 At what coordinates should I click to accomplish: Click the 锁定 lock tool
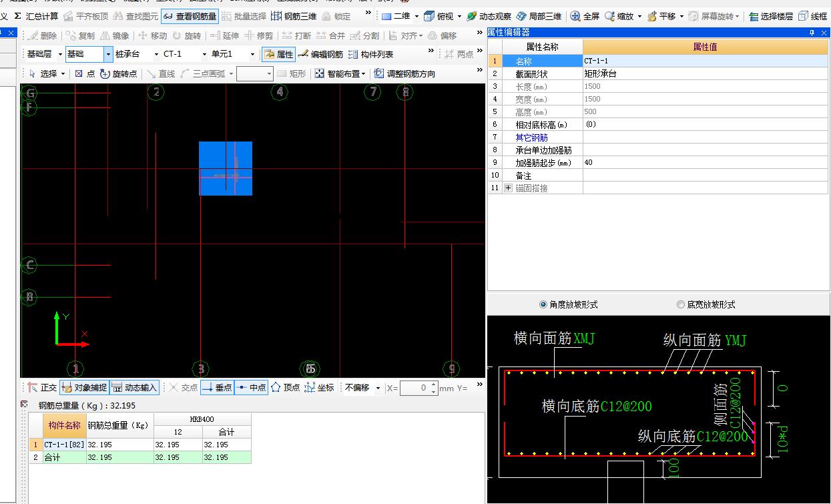[x=336, y=16]
